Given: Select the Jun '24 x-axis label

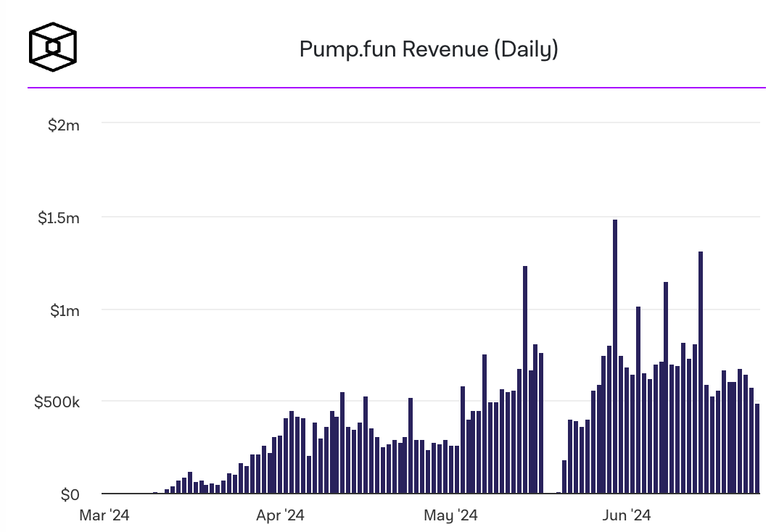Looking at the screenshot, I should (x=627, y=516).
